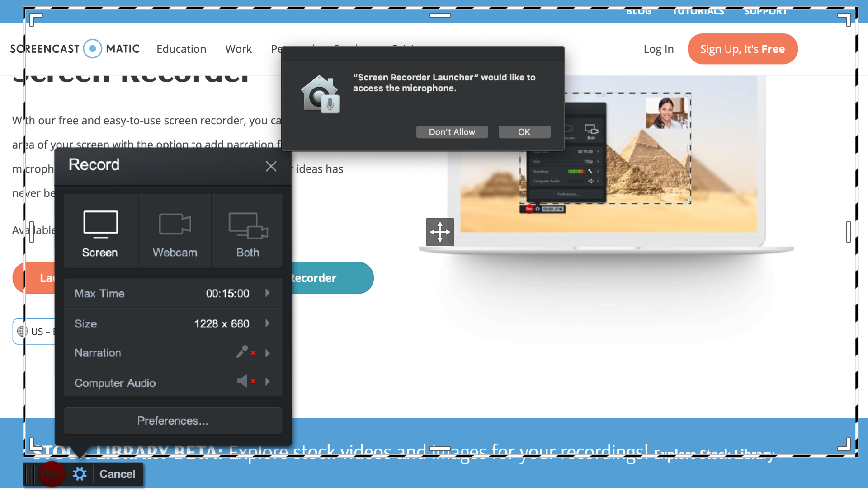Image resolution: width=868 pixels, height=491 pixels.
Task: Disable microphone access by clicking Don't Allow
Action: point(450,132)
